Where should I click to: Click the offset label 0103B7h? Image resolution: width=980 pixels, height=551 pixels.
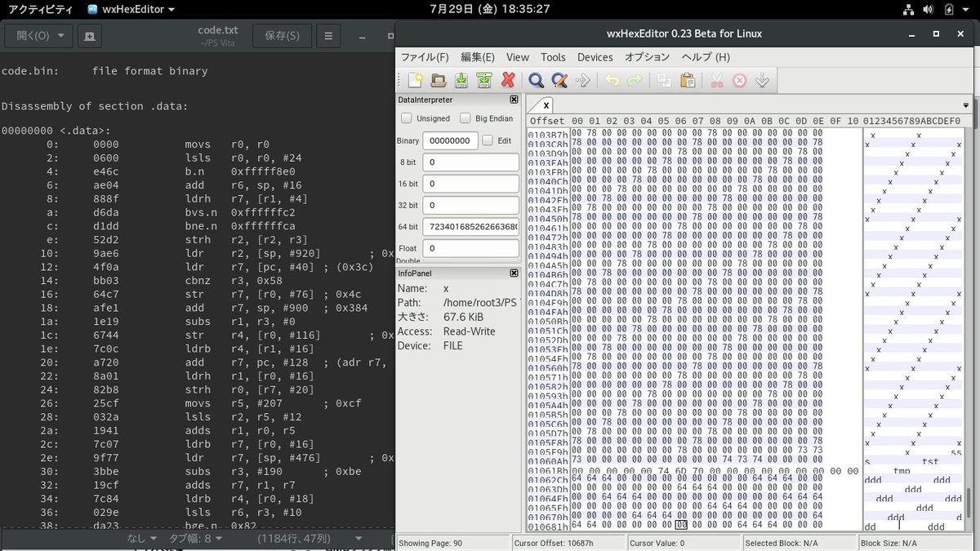tap(548, 134)
